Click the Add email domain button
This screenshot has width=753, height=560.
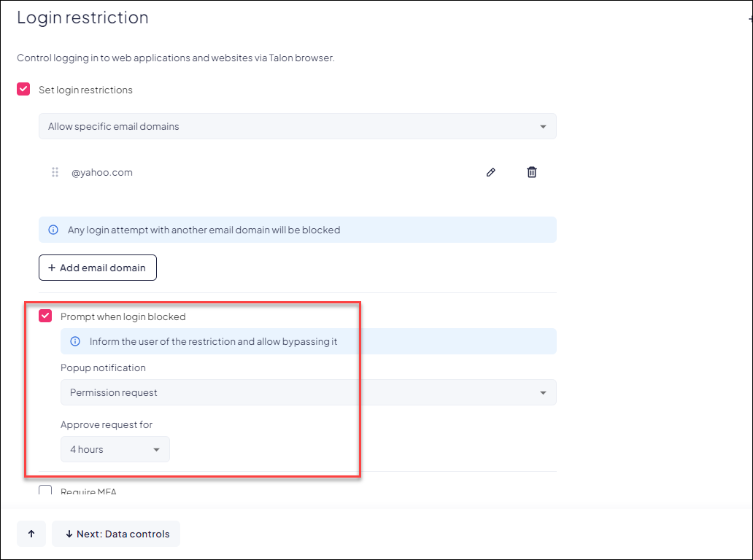coord(98,268)
